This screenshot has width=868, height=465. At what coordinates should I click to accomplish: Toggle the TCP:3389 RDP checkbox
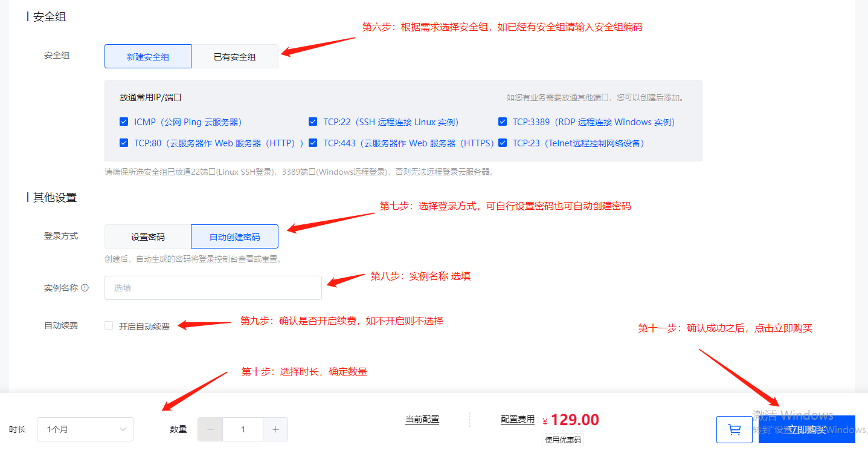tap(503, 122)
